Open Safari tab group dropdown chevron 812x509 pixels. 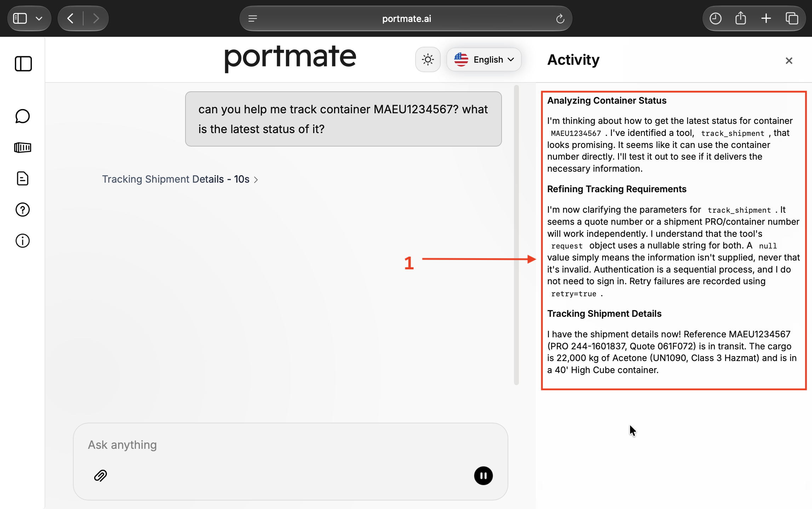(39, 18)
